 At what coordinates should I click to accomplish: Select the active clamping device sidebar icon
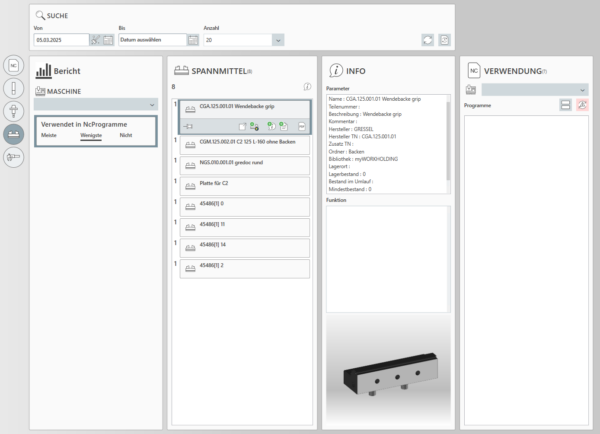14,134
